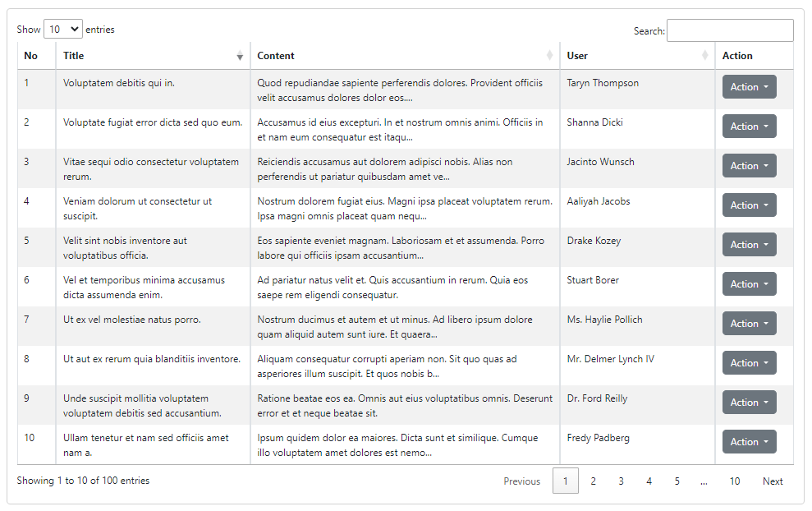Go to page 3 of results
The image size is (812, 511).
point(622,481)
